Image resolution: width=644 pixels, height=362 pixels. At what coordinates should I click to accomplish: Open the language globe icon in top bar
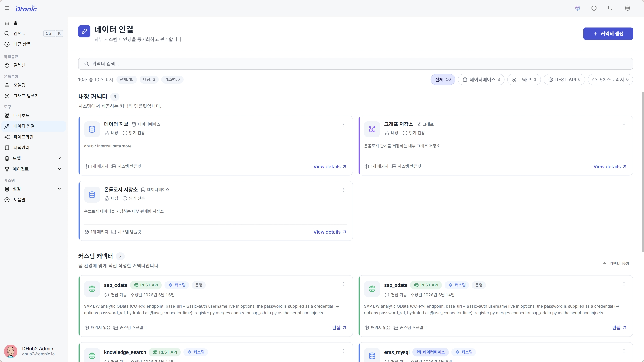[x=627, y=8]
